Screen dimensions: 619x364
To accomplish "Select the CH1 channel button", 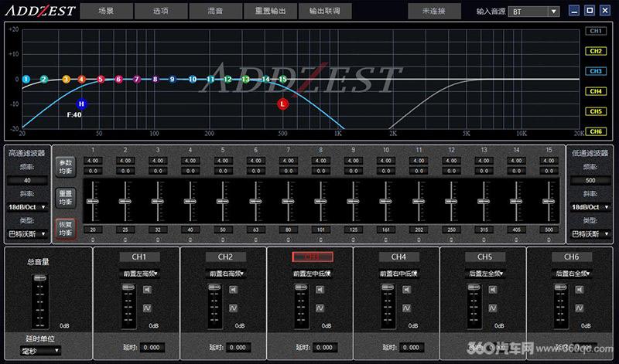I will coord(139,257).
